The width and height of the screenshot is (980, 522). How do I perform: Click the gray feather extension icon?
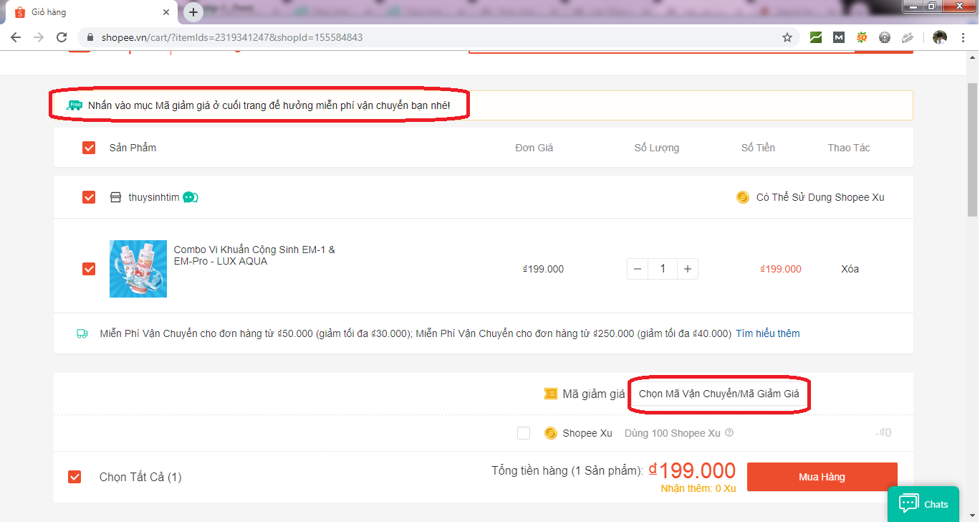tap(908, 37)
